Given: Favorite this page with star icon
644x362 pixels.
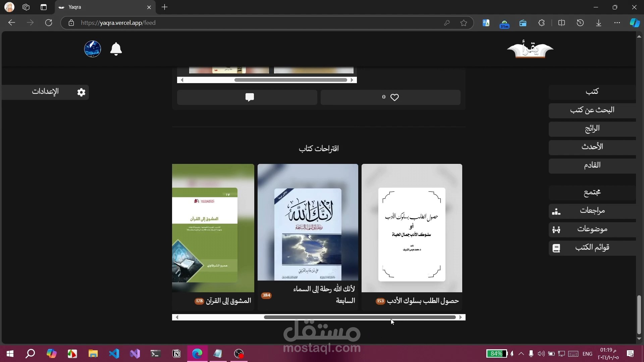Looking at the screenshot, I should [464, 23].
